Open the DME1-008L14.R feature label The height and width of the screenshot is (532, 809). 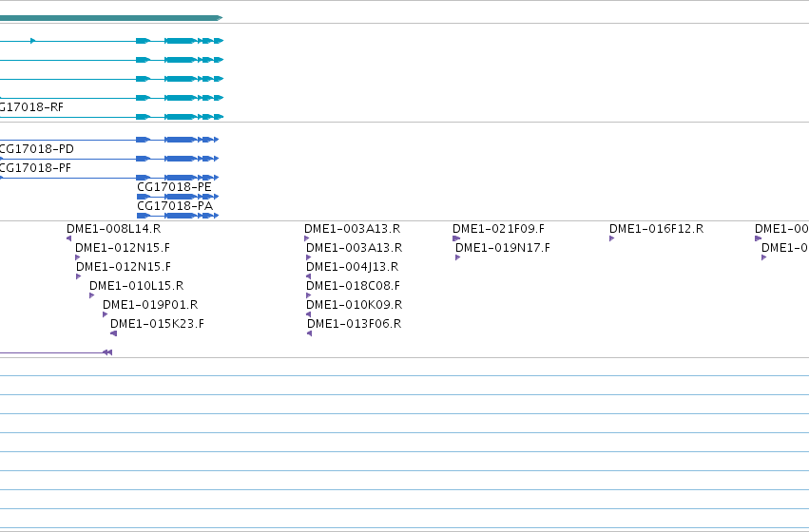pos(113,229)
